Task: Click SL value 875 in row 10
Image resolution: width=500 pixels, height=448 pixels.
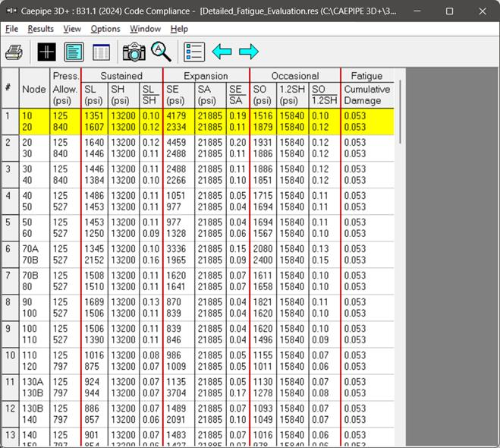Action: tap(92, 366)
